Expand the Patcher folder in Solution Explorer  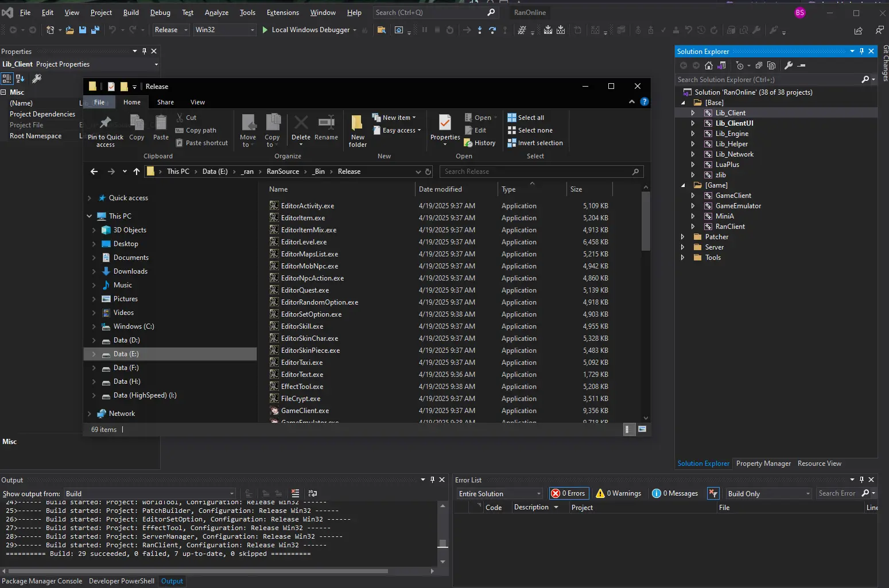(682, 237)
